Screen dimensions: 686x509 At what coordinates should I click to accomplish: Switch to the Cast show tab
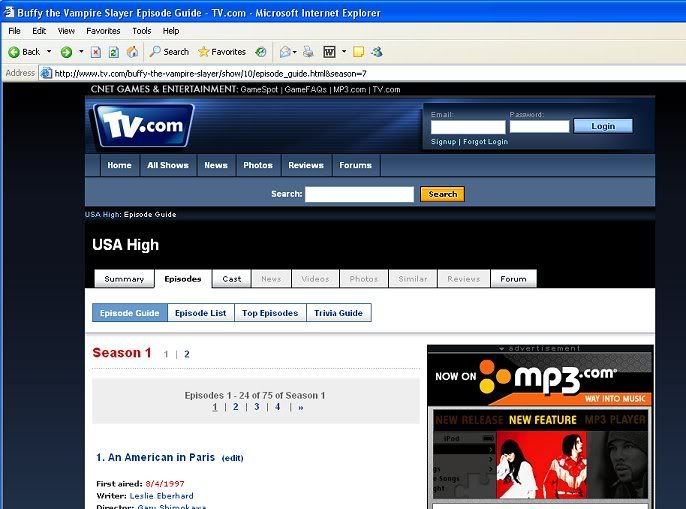click(x=232, y=279)
